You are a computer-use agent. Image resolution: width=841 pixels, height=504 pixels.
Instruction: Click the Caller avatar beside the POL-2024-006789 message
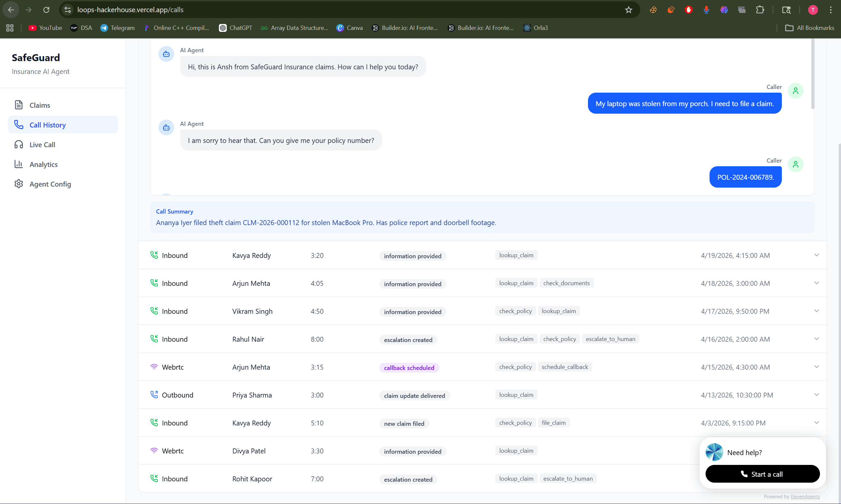point(796,164)
